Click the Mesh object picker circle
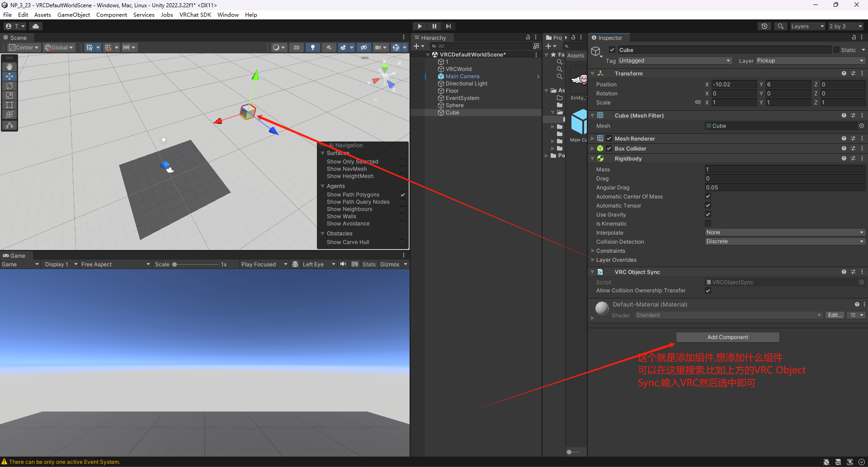 862,126
